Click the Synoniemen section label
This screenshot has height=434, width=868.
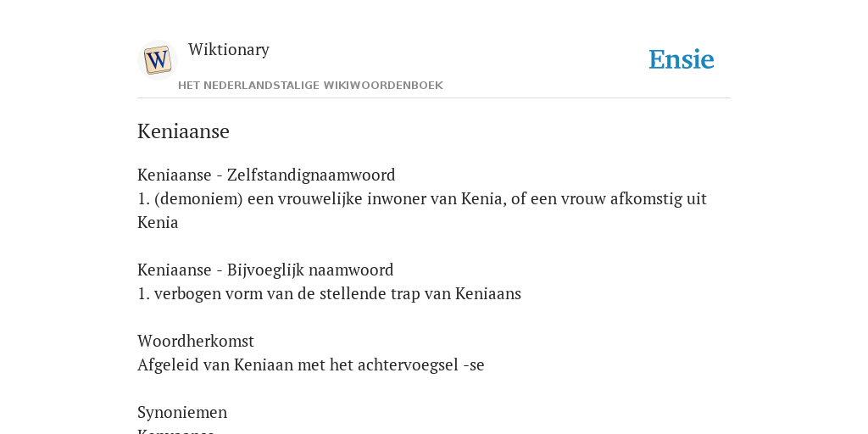182,413
